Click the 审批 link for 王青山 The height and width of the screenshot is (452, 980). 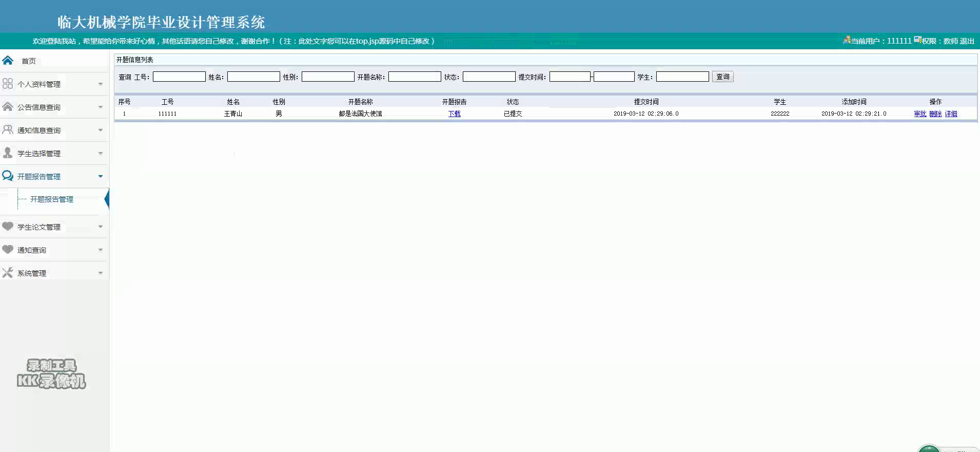(920, 114)
